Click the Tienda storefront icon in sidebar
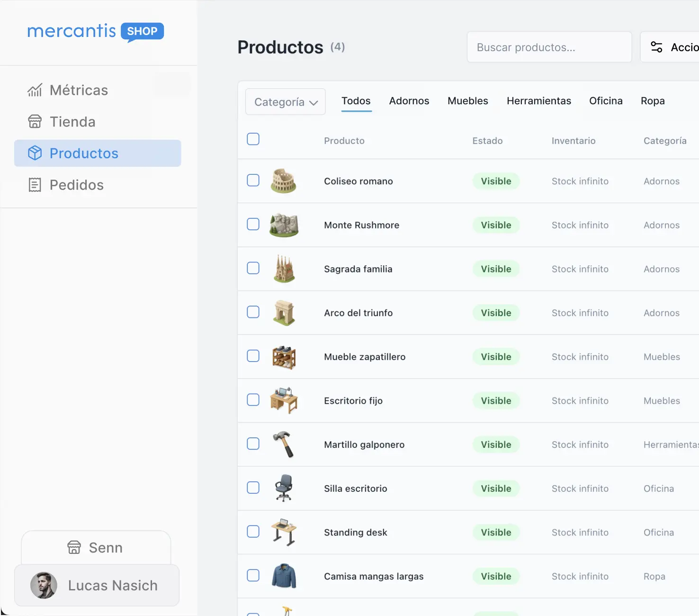Image resolution: width=699 pixels, height=616 pixels. pos(35,122)
